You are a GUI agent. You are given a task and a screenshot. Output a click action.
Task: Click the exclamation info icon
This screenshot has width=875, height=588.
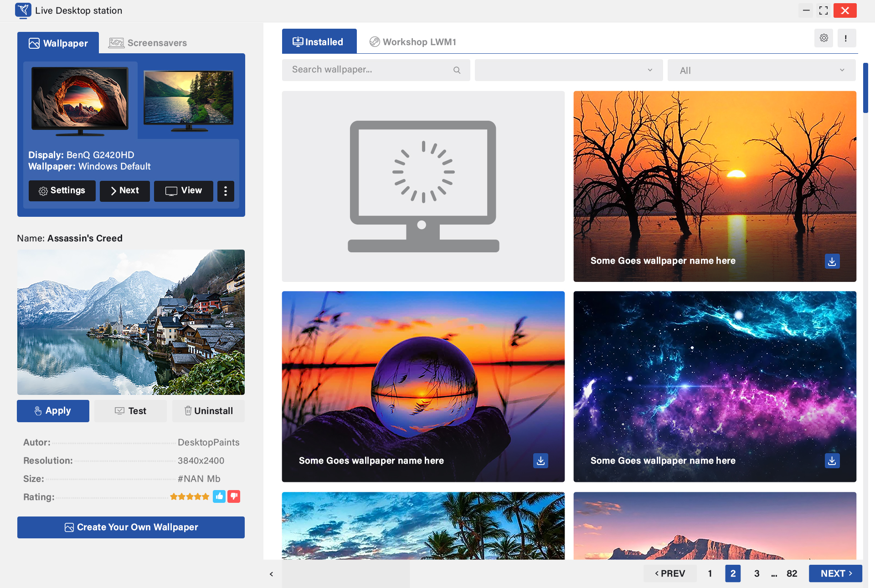click(x=846, y=38)
